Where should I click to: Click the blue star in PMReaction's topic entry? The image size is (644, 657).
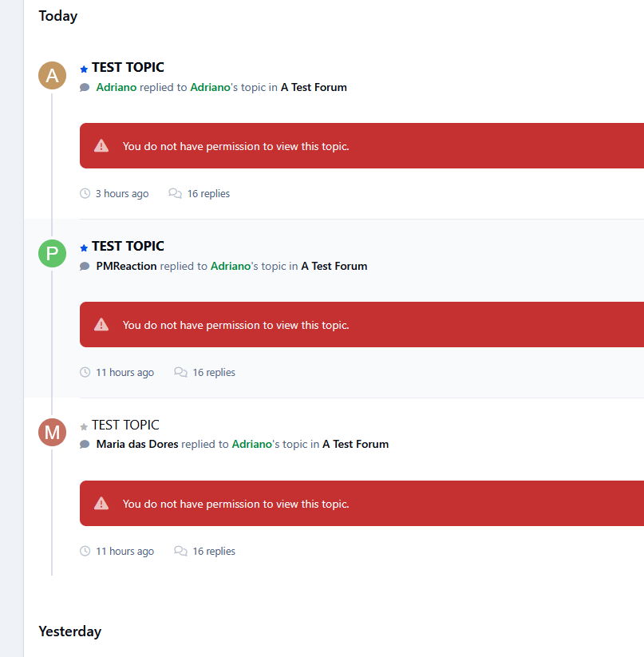pyautogui.click(x=84, y=248)
